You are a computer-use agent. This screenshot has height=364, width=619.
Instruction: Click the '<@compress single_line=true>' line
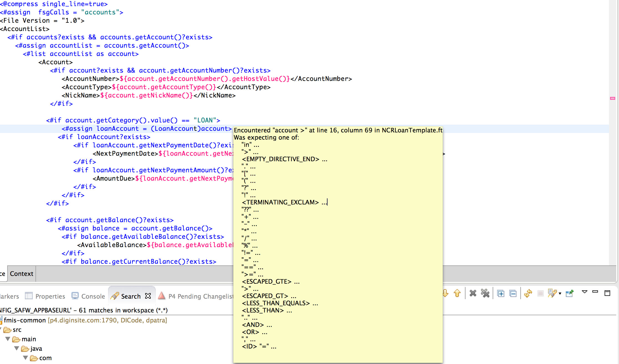pos(54,4)
